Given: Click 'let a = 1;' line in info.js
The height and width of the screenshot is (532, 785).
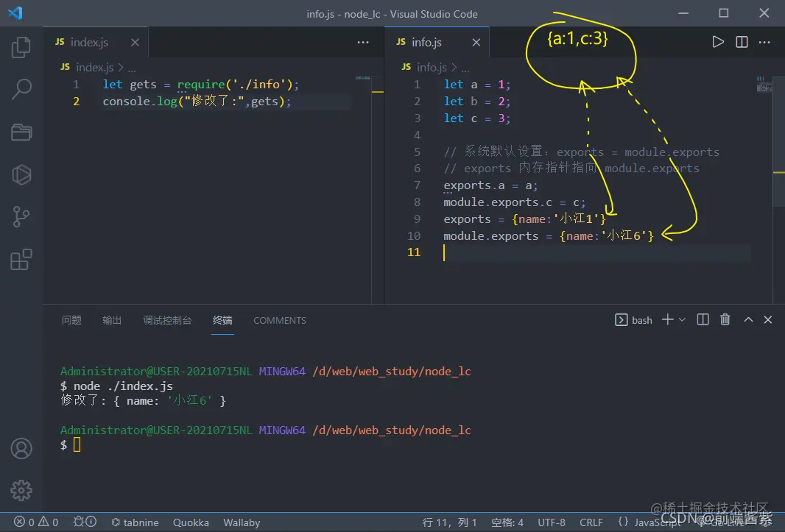Looking at the screenshot, I should coord(476,84).
